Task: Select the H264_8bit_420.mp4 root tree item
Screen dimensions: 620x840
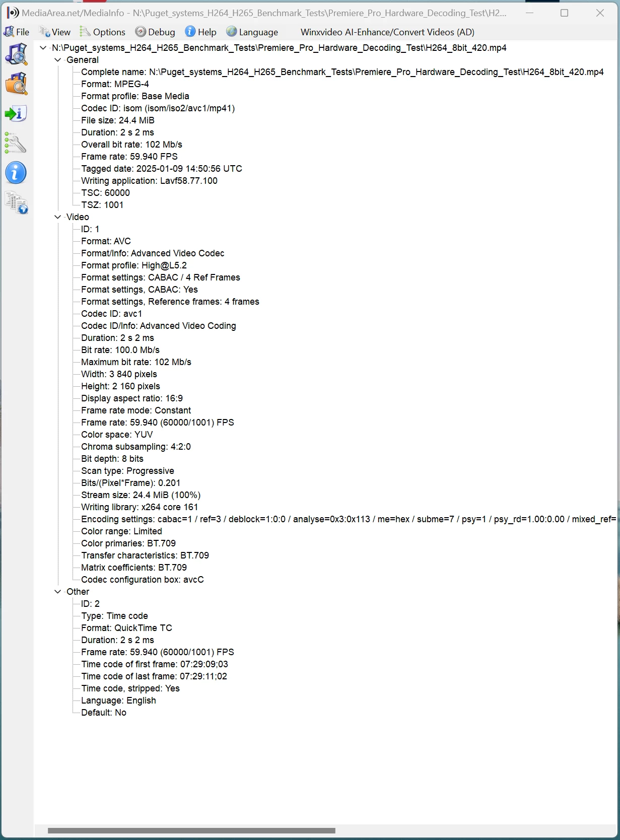Action: pyautogui.click(x=279, y=48)
